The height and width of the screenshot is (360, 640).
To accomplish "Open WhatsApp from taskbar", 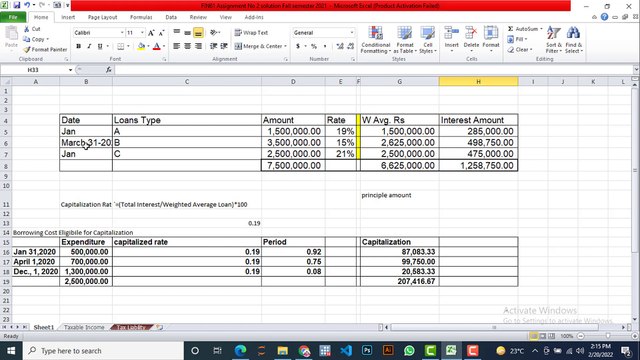I will (409, 351).
